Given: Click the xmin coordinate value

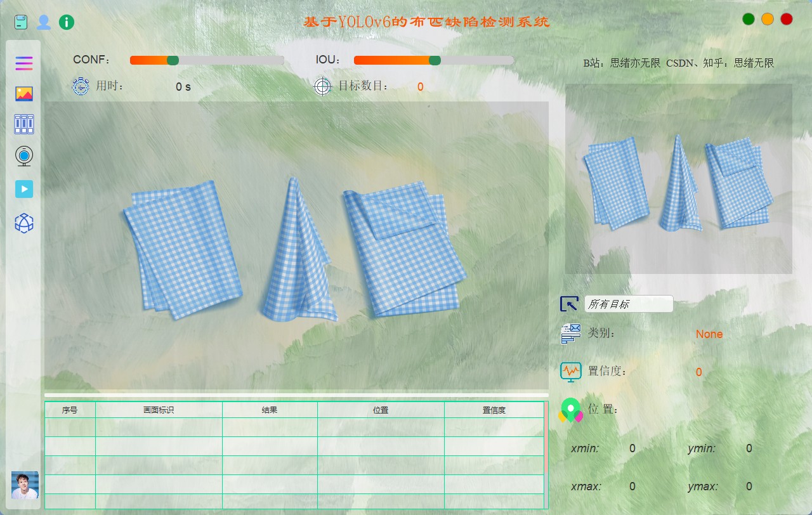Looking at the screenshot, I should [632, 448].
